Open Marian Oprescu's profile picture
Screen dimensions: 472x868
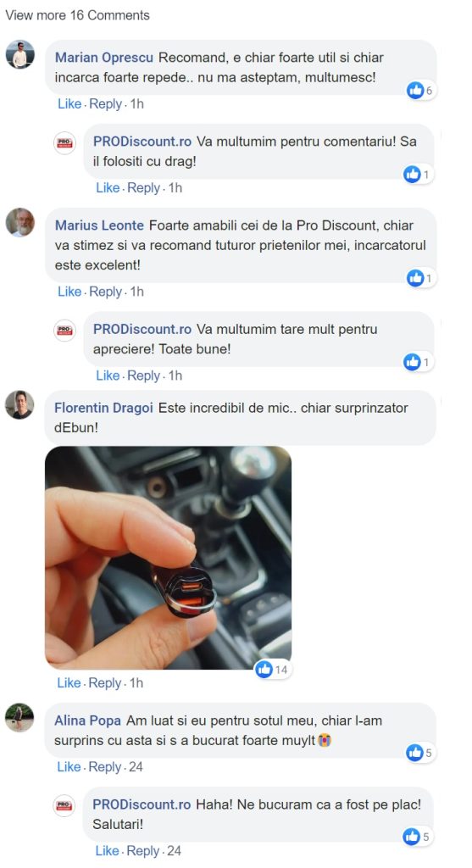click(20, 55)
